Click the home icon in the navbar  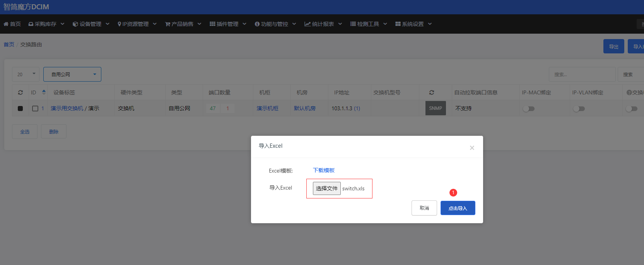6,24
